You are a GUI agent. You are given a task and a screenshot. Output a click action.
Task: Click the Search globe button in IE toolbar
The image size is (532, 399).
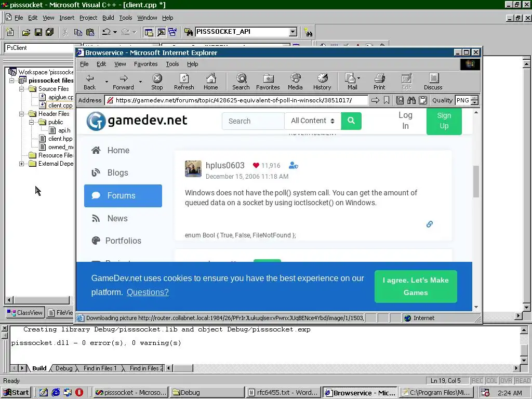[x=241, y=82]
